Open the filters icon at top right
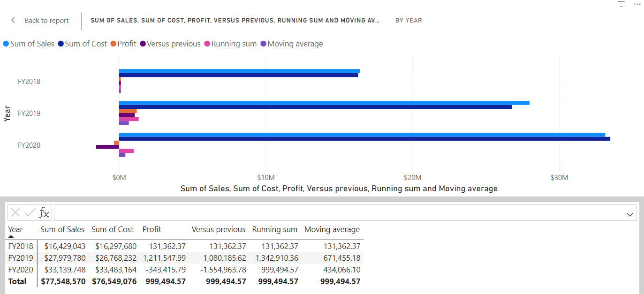 pyautogui.click(x=621, y=4)
